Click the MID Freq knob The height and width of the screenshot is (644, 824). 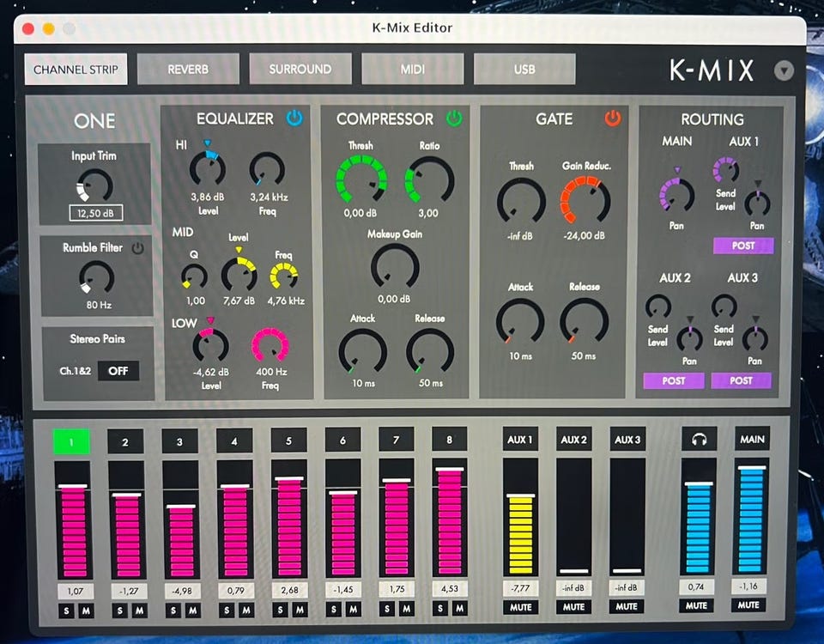click(x=284, y=276)
